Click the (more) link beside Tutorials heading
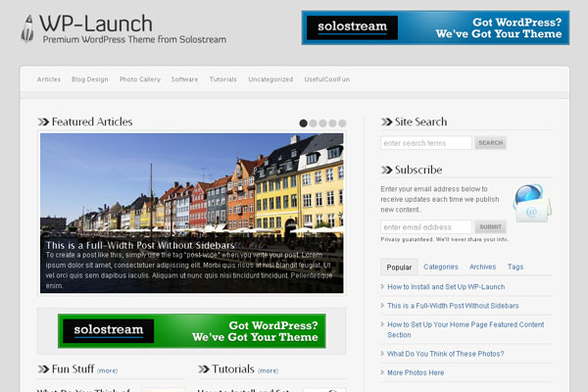The height and width of the screenshot is (392, 588). [x=269, y=370]
